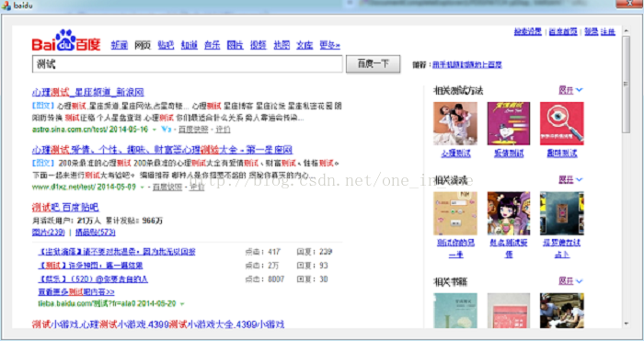Open the 【测试】 tieba post with 93 replies
Screen dimensions: 644x341
(x=90, y=266)
